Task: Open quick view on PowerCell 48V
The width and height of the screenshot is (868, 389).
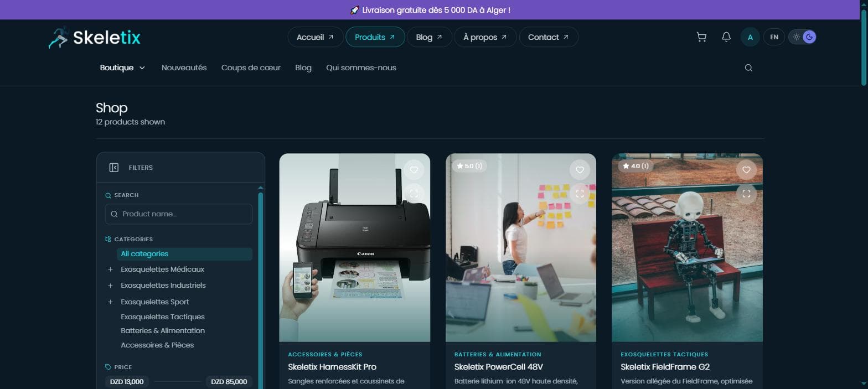Action: tap(580, 194)
